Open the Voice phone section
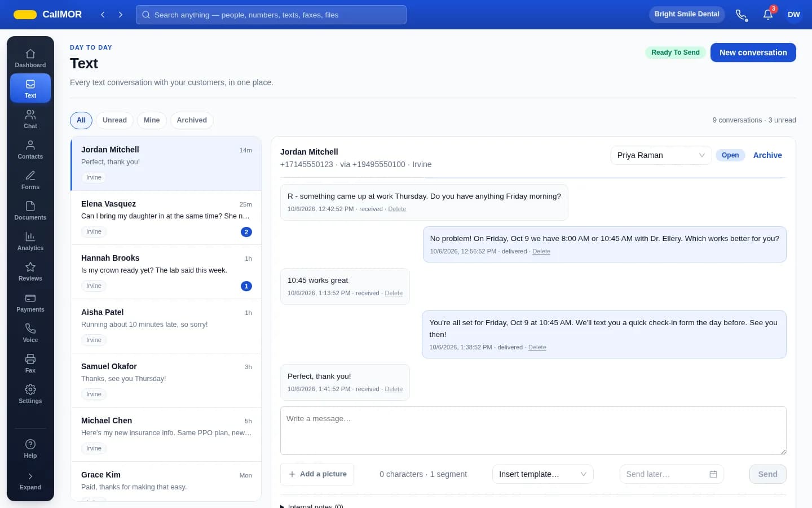The image size is (812, 508). 30,333
